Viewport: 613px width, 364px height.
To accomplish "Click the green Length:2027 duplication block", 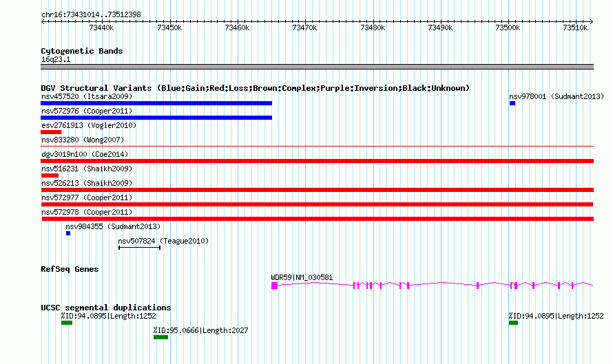I will [160, 337].
